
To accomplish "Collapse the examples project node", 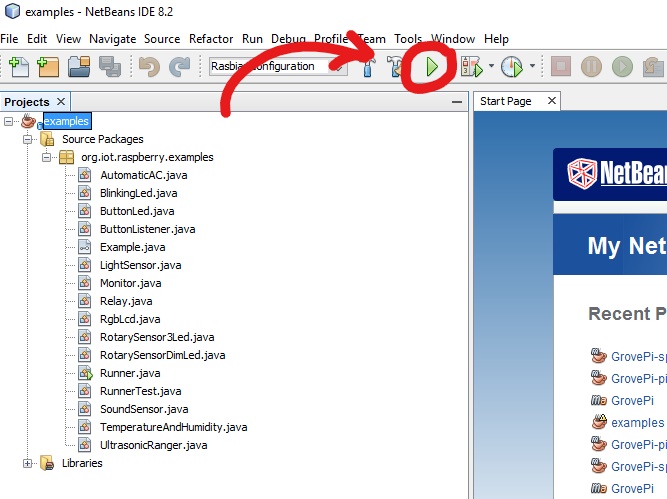I will (8, 122).
